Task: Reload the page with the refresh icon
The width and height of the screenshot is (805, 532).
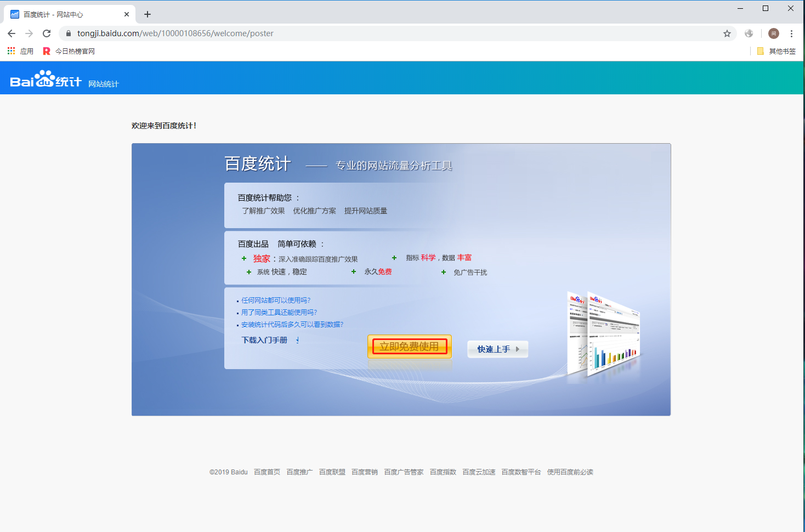Action: [x=47, y=33]
